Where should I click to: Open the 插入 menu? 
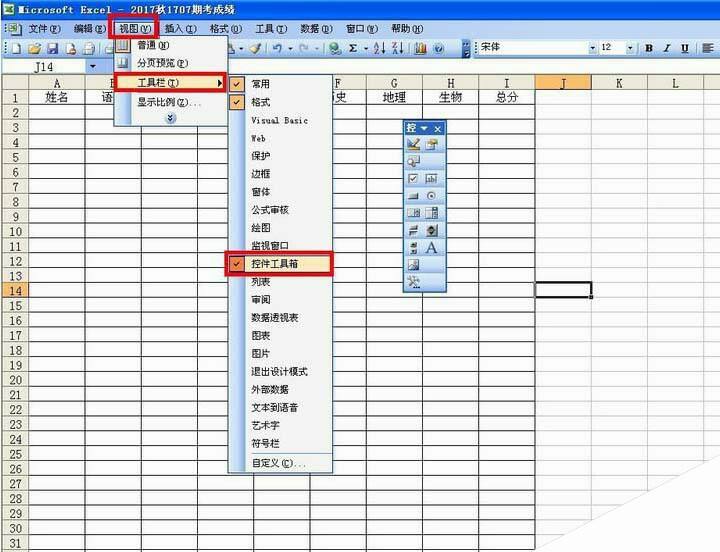pyautogui.click(x=180, y=28)
